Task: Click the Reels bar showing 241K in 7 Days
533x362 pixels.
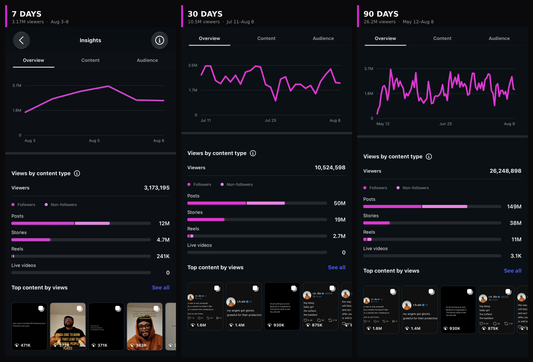Action: 81,256
